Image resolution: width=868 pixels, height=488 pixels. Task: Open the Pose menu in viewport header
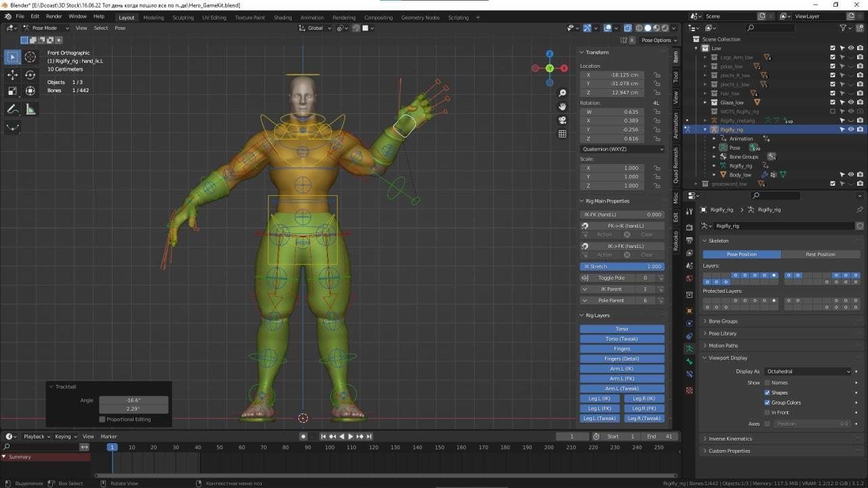pos(120,28)
